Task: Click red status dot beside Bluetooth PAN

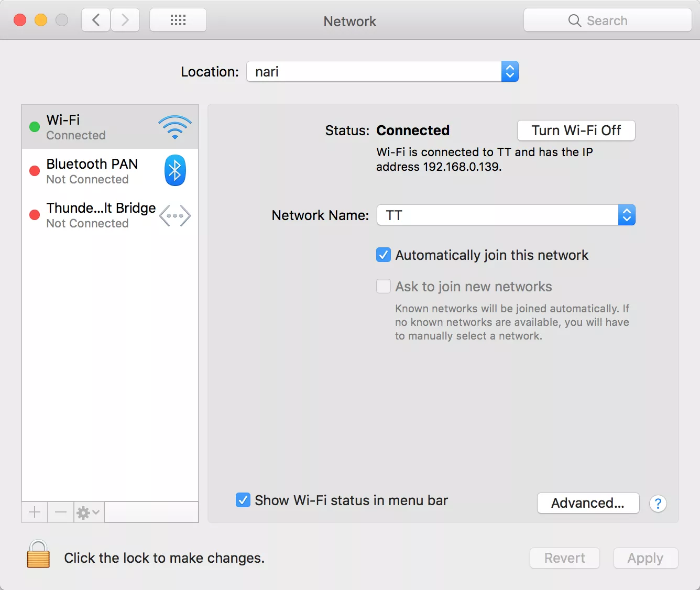Action: (x=35, y=171)
